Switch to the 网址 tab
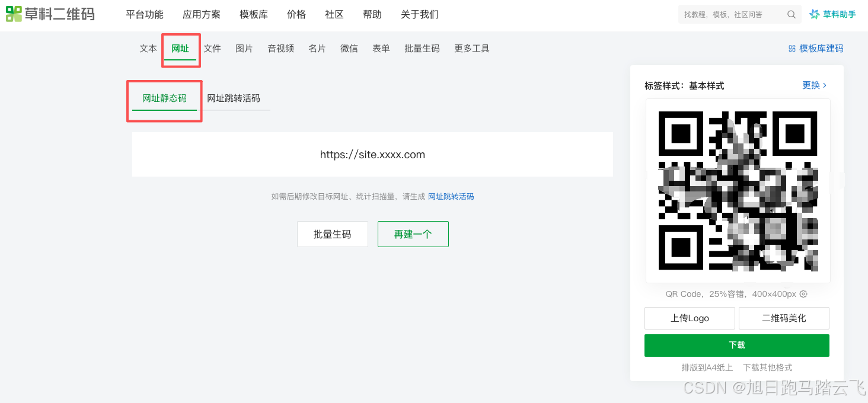This screenshot has height=403, width=868. [180, 49]
